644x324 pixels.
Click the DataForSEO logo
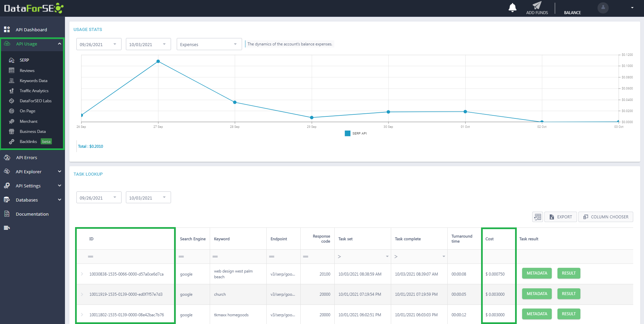click(x=34, y=8)
